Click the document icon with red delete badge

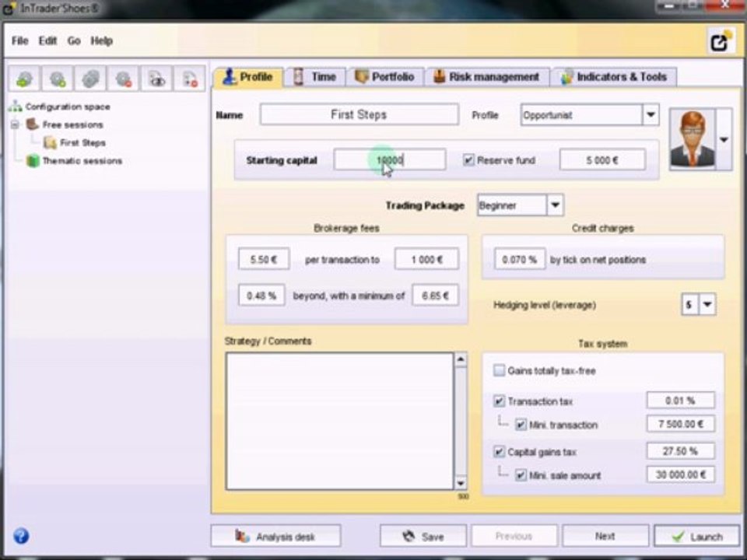click(189, 79)
